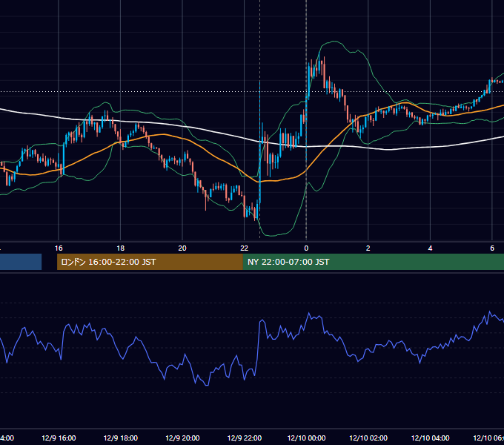Click the tall cyan candle at 22:30 spike
The width and height of the screenshot is (504, 445).
point(259,146)
